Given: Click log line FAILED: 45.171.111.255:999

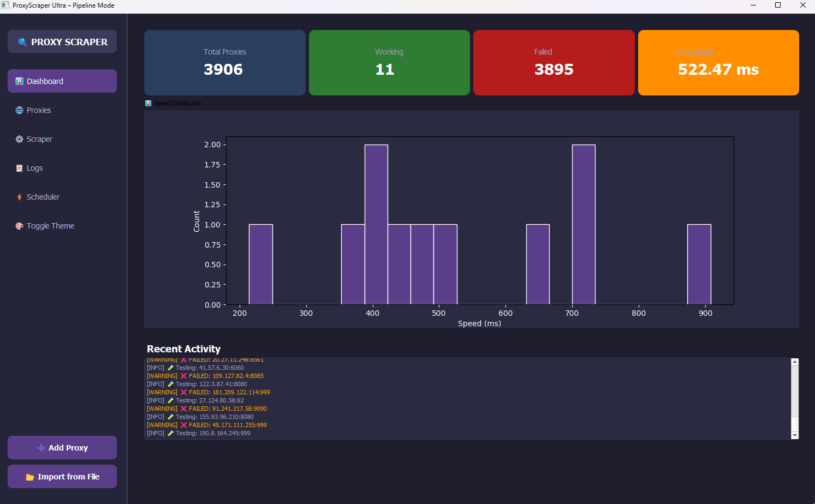Looking at the screenshot, I should [207, 425].
